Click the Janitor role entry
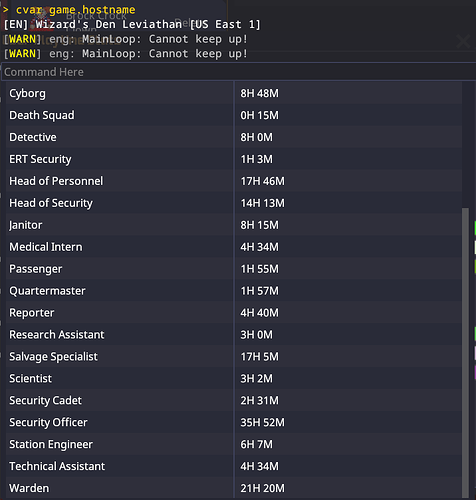 tap(26, 225)
